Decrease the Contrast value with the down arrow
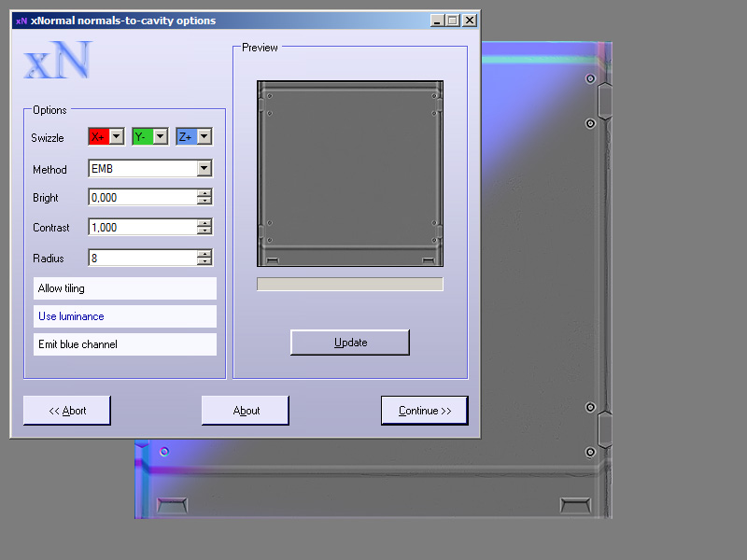 point(204,231)
